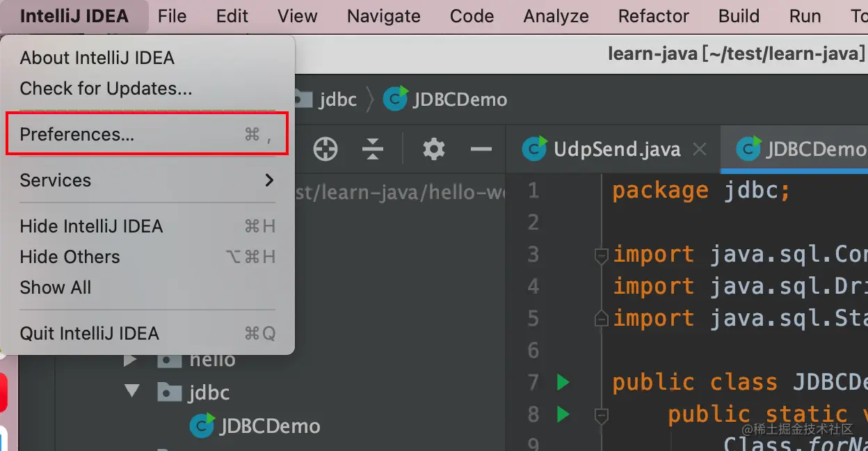Click the JDBCDemo class icon in tree
This screenshot has width=868, height=451.
coord(202,425)
